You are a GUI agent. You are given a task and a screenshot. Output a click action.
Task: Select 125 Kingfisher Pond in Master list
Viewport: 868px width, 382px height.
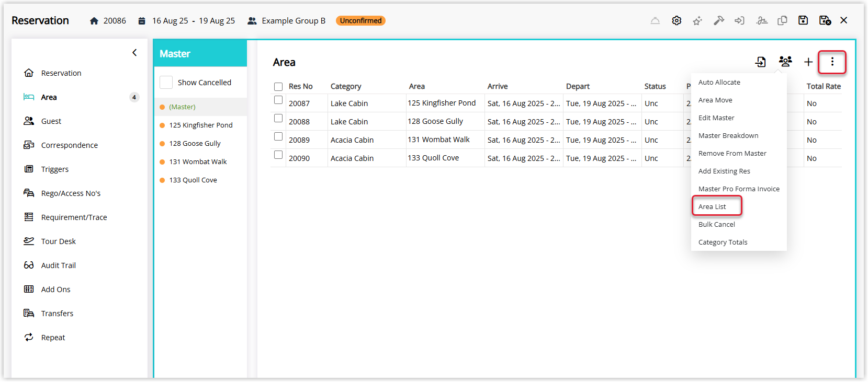(x=200, y=125)
